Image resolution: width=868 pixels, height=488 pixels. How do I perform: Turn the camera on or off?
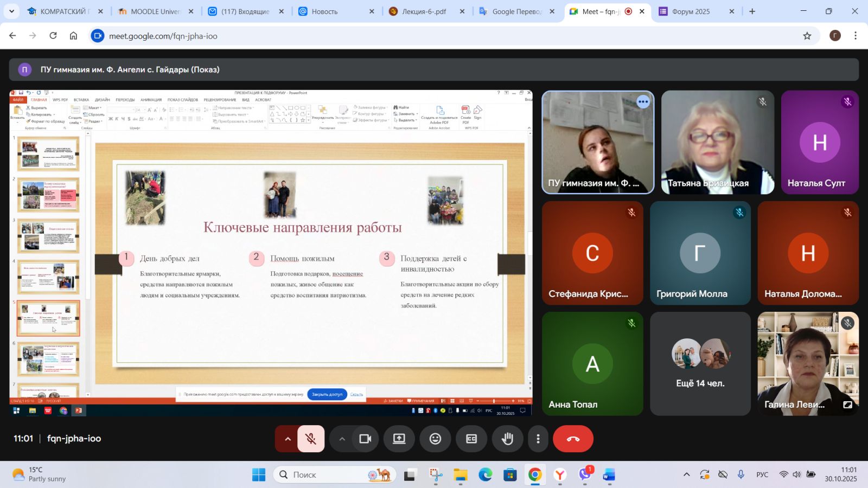coord(365,439)
